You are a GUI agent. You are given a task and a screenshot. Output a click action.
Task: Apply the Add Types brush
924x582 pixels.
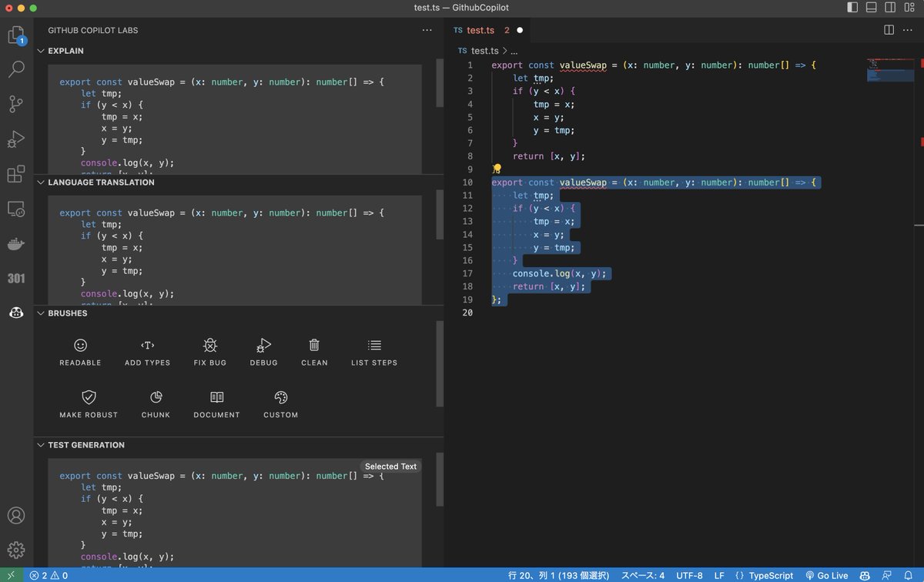click(147, 353)
